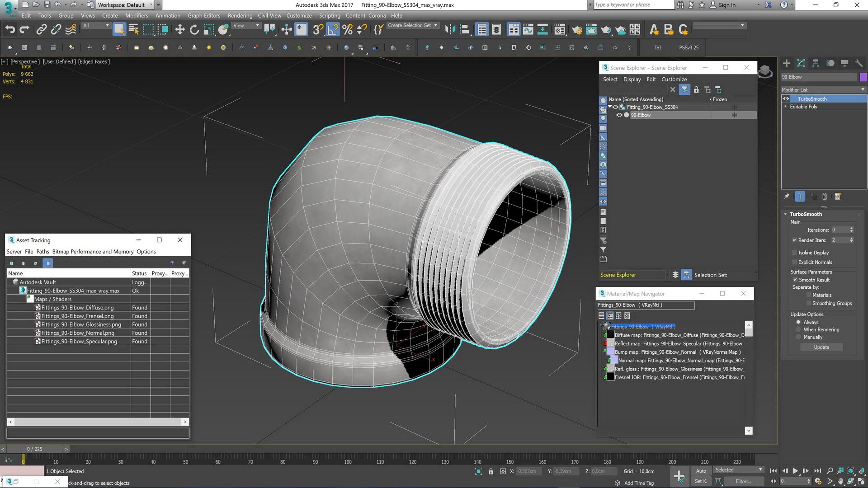Viewport: 868px width, 488px height.
Task: Select the Move transform tool
Action: click(x=180, y=30)
